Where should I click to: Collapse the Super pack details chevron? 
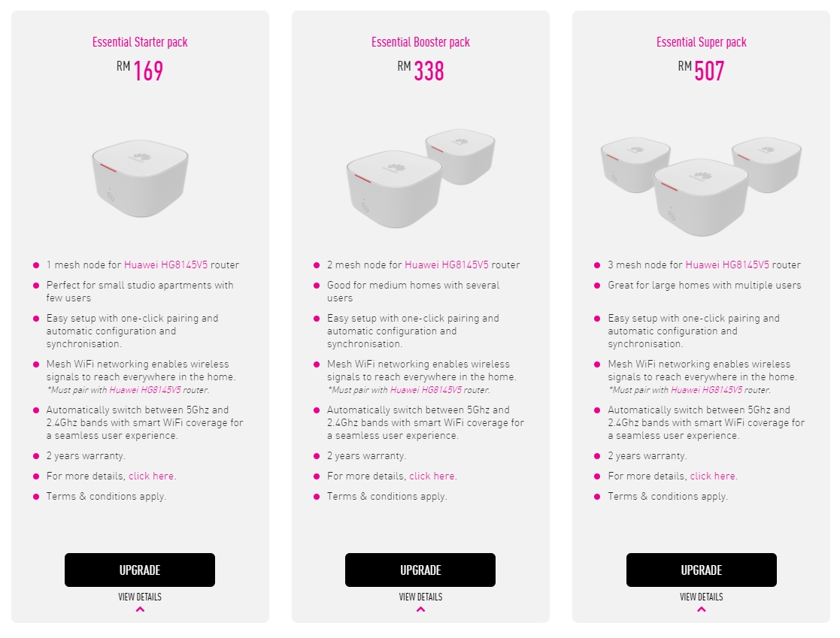tap(701, 609)
